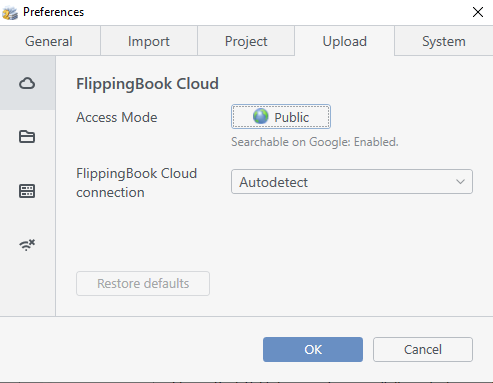Dismiss the dialog with Cancel button
Image resolution: width=493 pixels, height=383 pixels.
click(423, 349)
